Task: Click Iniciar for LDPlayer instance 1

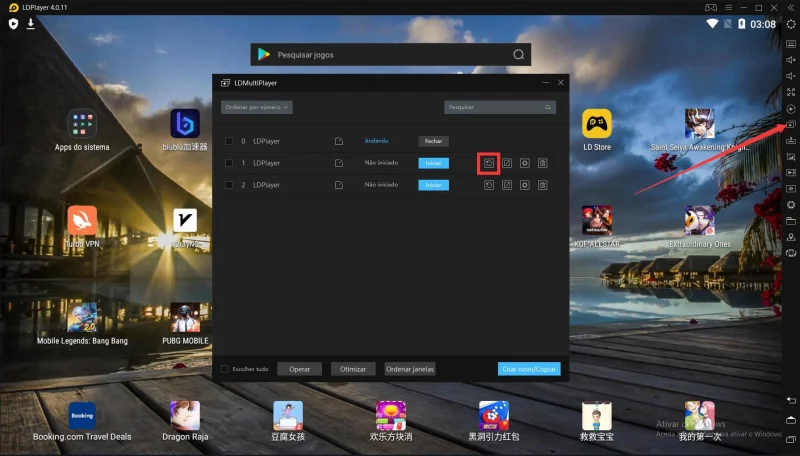Action: pos(434,163)
